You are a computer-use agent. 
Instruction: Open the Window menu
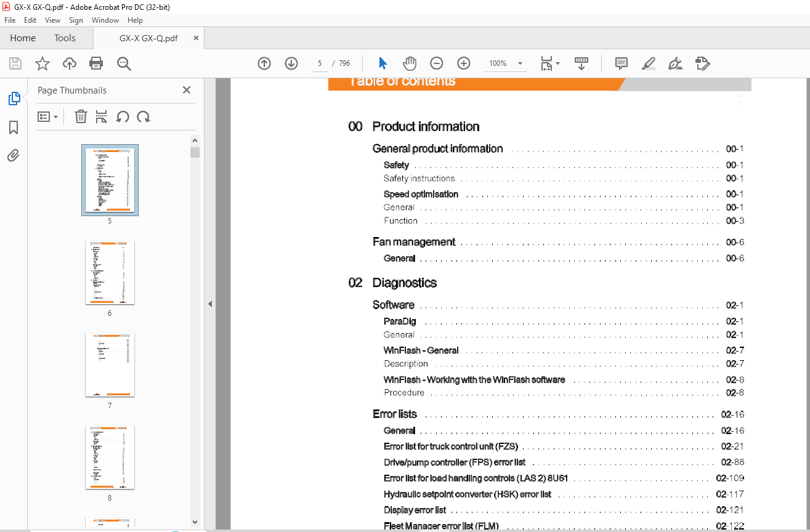[105, 20]
